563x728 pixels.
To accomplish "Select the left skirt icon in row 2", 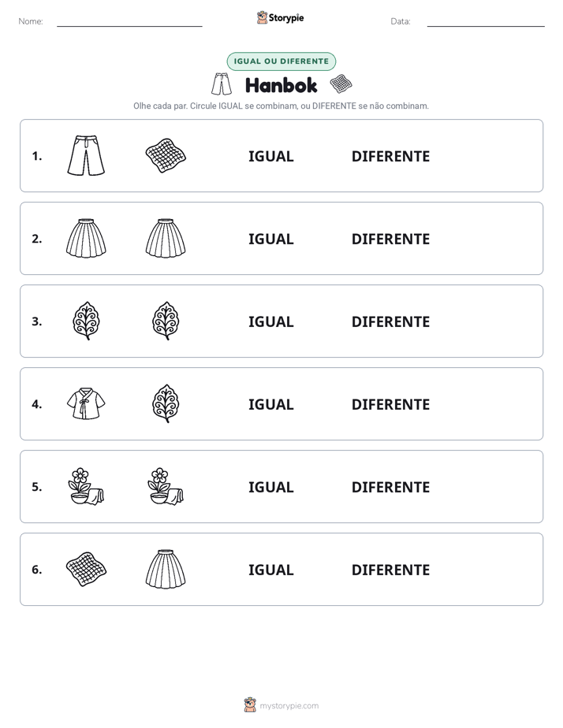I will [x=86, y=238].
